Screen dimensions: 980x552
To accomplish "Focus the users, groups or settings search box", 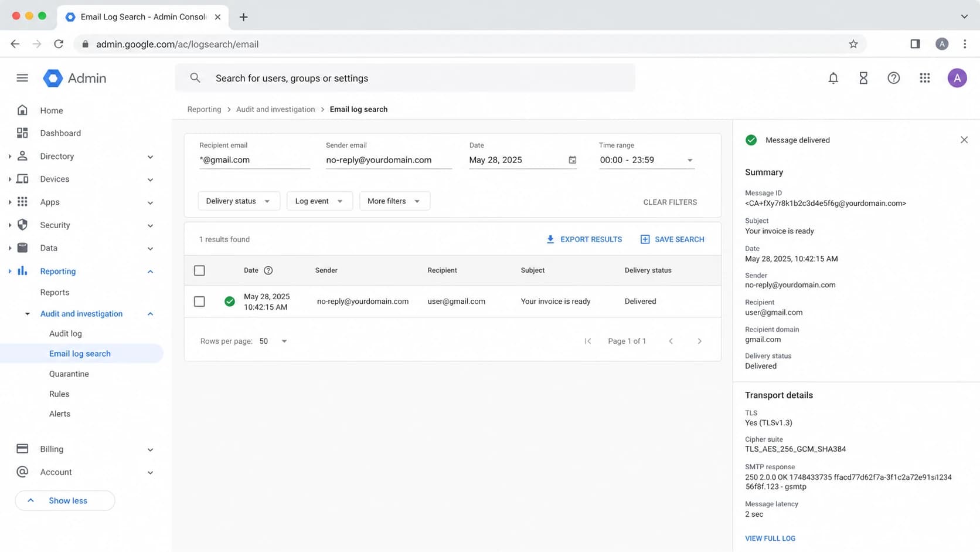I will point(405,78).
